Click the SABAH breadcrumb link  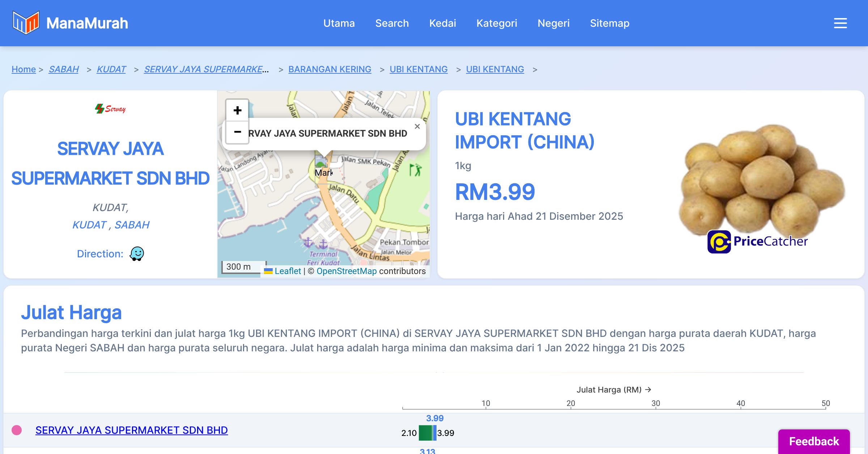[x=64, y=69]
